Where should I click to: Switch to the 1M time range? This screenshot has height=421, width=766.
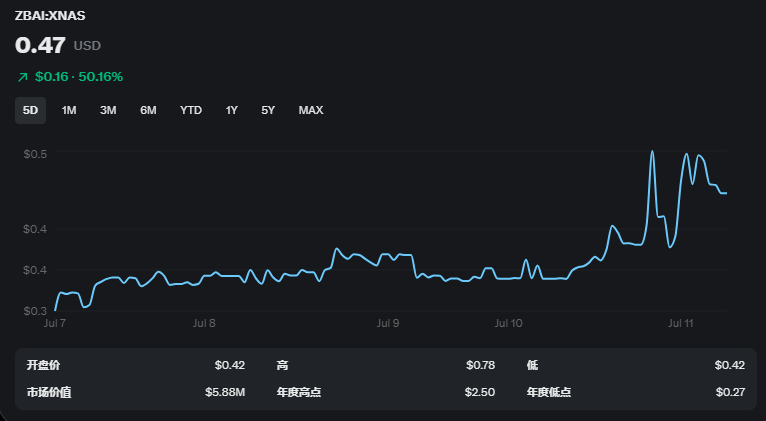click(x=69, y=110)
